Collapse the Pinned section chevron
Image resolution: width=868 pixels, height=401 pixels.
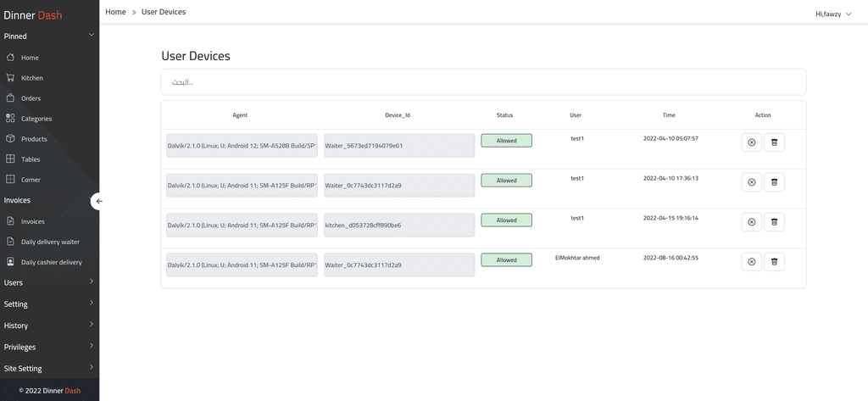[92, 36]
